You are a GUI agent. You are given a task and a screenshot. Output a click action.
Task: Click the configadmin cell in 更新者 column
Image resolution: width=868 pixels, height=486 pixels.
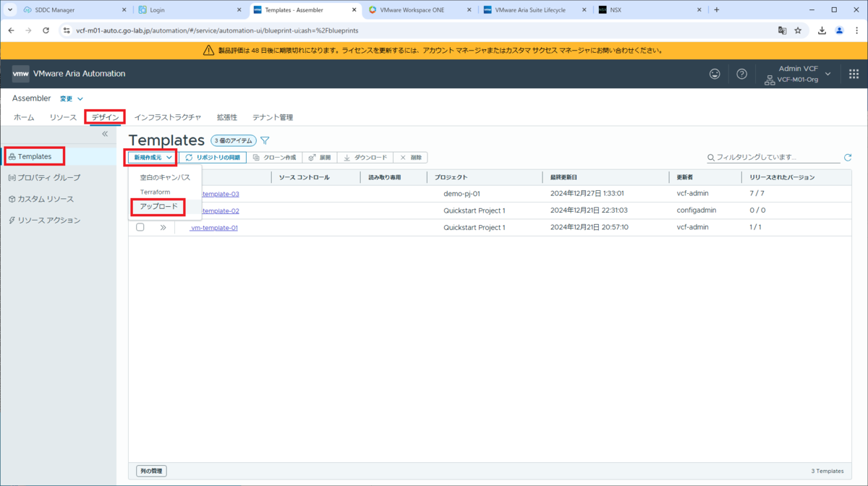pos(696,210)
